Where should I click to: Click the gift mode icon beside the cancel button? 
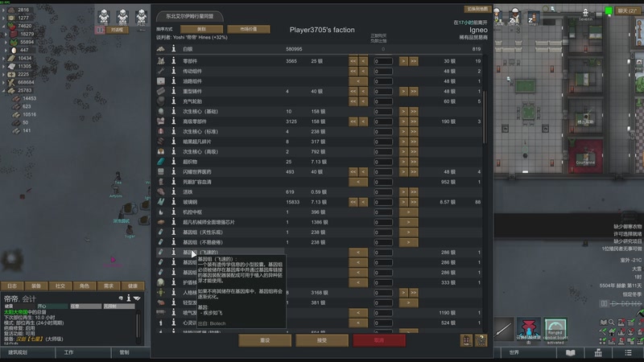point(466,340)
